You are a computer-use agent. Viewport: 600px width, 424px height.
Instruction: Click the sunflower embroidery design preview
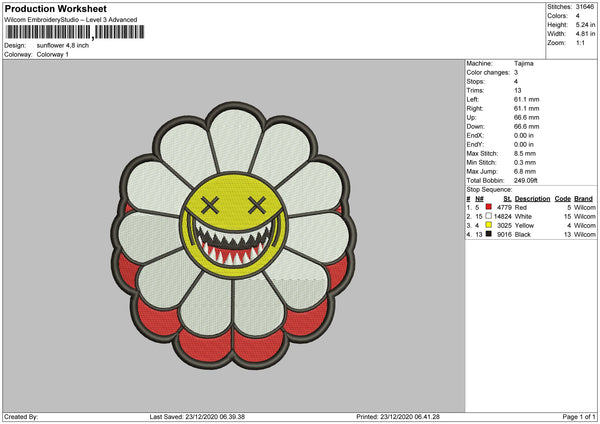[x=234, y=235]
